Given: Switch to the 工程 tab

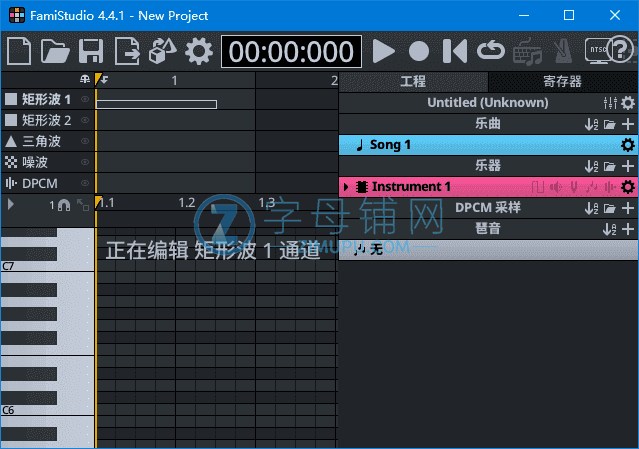Looking at the screenshot, I should pos(413,82).
